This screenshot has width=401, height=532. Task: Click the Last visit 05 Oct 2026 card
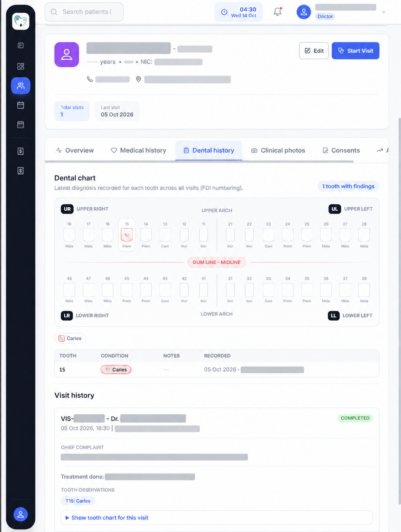(x=117, y=111)
